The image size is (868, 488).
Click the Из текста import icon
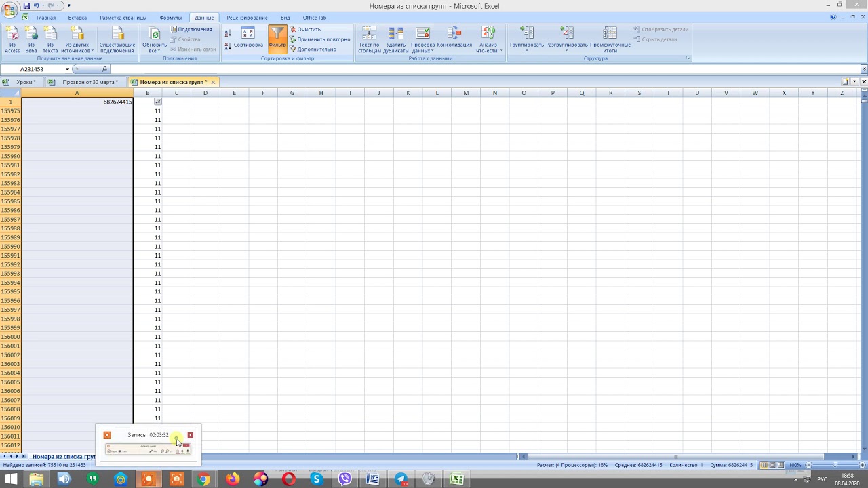[x=50, y=39]
